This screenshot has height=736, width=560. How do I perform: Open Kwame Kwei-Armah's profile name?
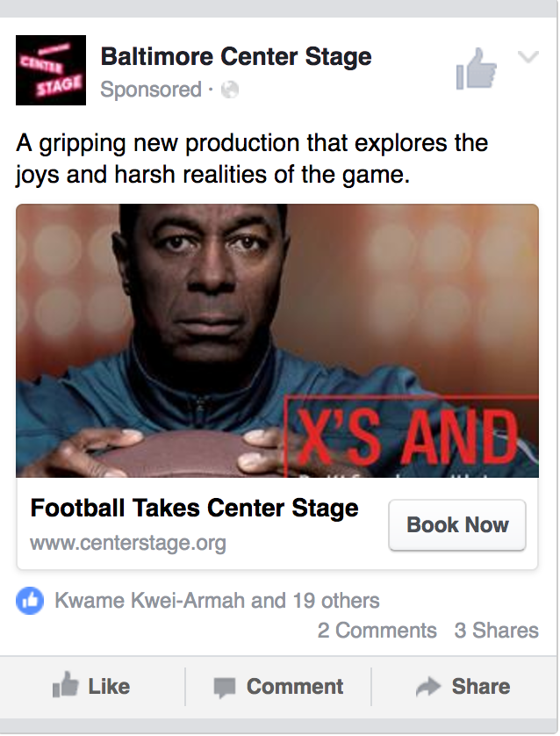point(150,601)
